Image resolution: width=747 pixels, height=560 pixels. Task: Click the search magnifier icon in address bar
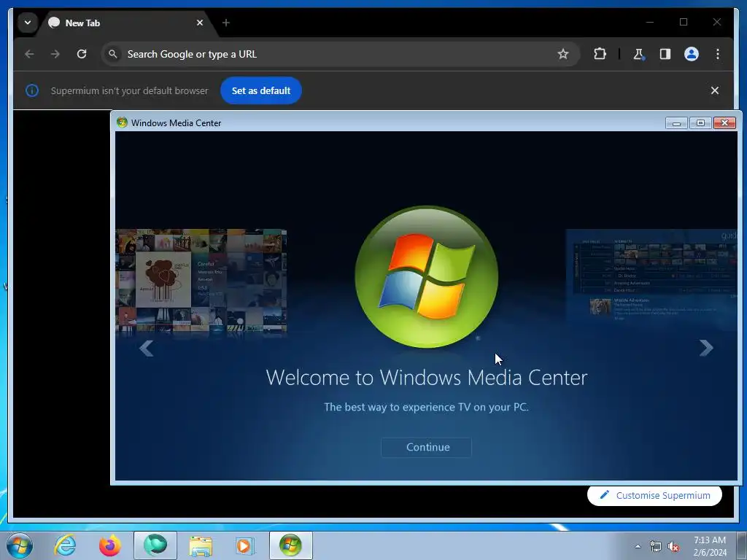point(113,54)
